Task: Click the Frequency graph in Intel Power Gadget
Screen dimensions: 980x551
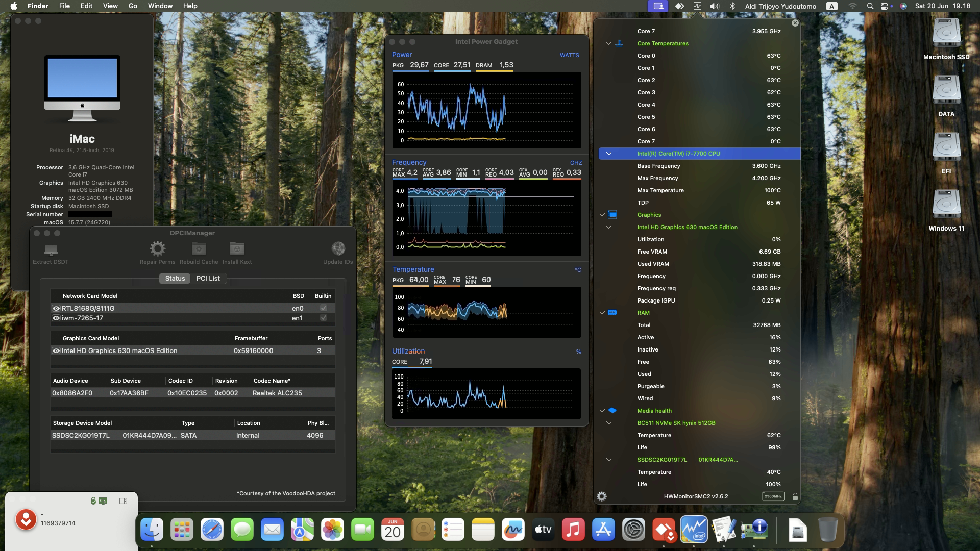Action: (486, 218)
